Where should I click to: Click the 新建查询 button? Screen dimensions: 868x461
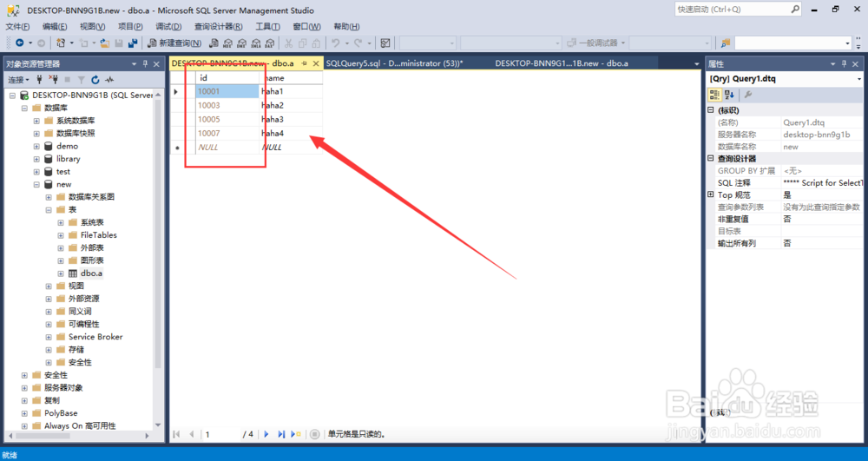point(174,43)
